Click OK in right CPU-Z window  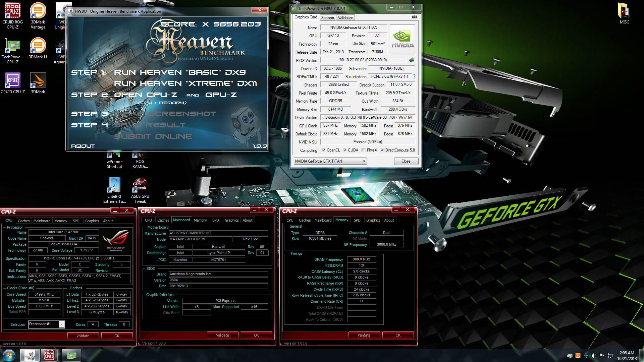pyautogui.click(x=398, y=335)
